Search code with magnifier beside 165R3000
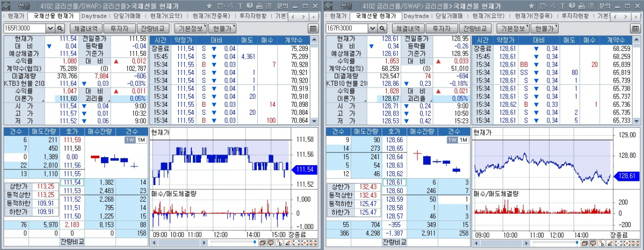The width and height of the screenshot is (644, 250). pos(60,28)
